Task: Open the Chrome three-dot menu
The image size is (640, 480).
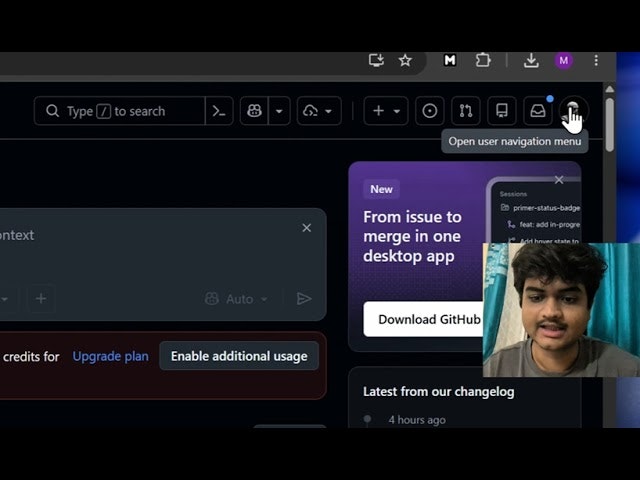Action: coord(596,60)
